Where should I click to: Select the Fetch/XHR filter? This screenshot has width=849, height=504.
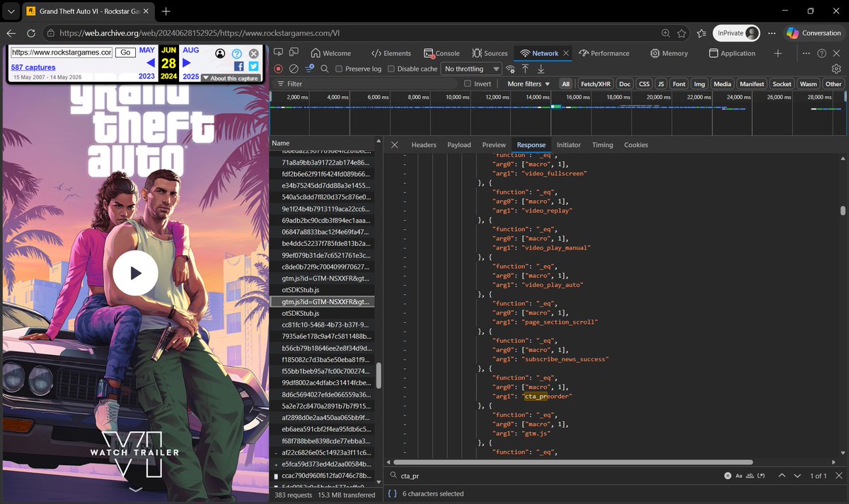click(594, 83)
